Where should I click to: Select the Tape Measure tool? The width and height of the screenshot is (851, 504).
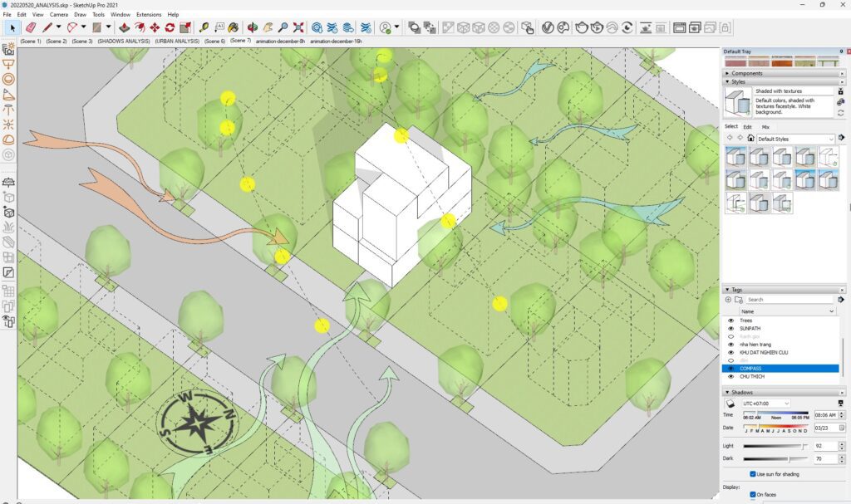click(204, 27)
